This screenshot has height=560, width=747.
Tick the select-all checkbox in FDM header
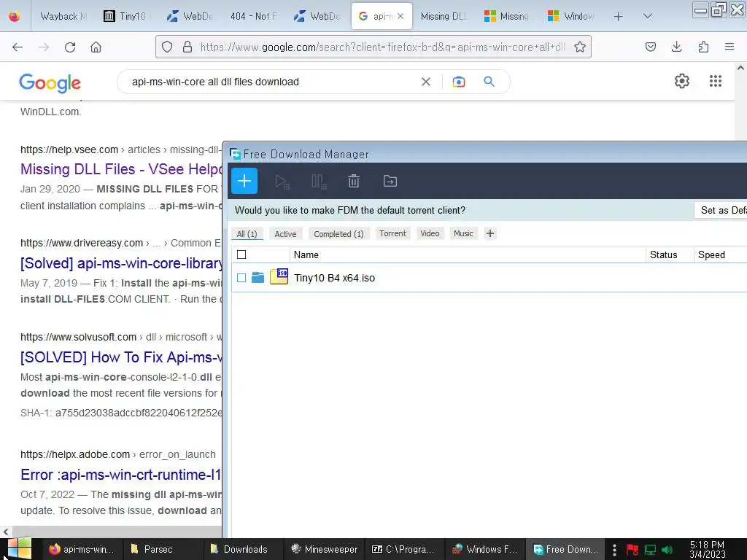click(241, 254)
